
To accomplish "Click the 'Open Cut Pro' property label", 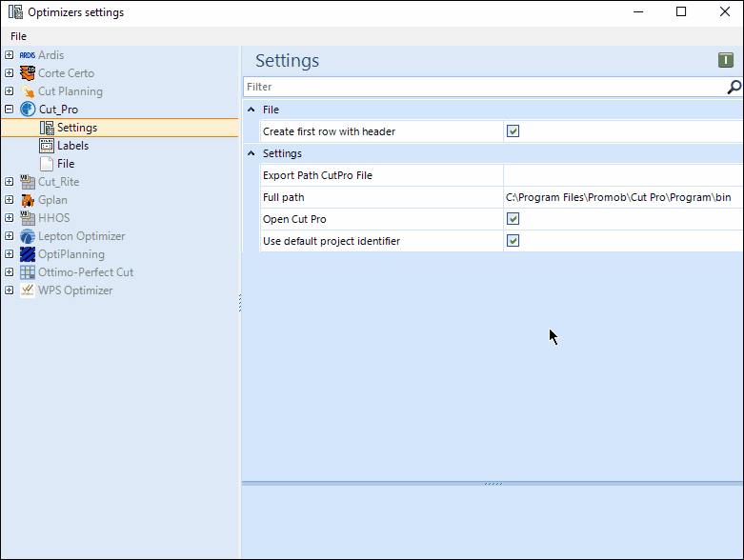I will pyautogui.click(x=294, y=219).
